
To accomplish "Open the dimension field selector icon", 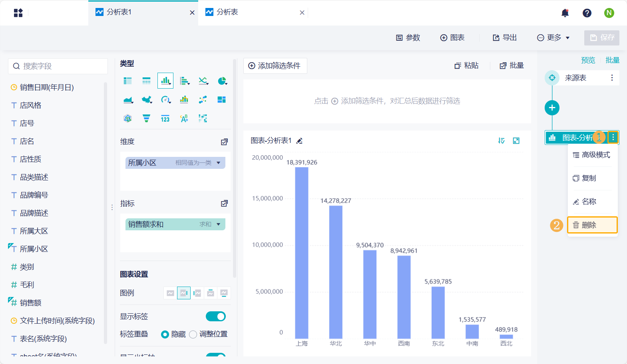I will (225, 142).
